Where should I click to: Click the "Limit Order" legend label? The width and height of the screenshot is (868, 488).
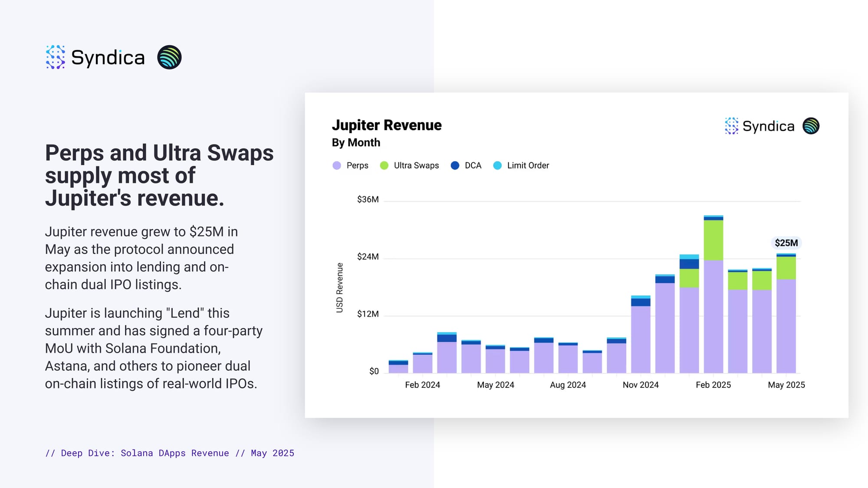tap(528, 165)
